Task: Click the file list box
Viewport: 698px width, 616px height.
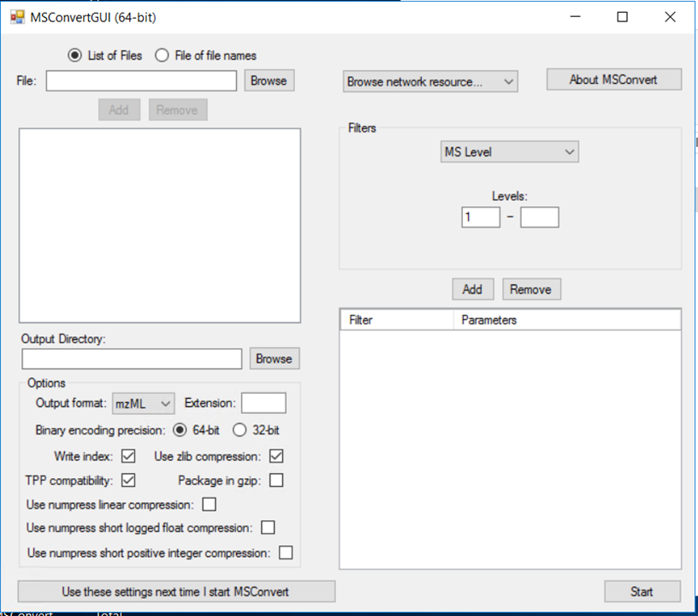Action: click(160, 226)
